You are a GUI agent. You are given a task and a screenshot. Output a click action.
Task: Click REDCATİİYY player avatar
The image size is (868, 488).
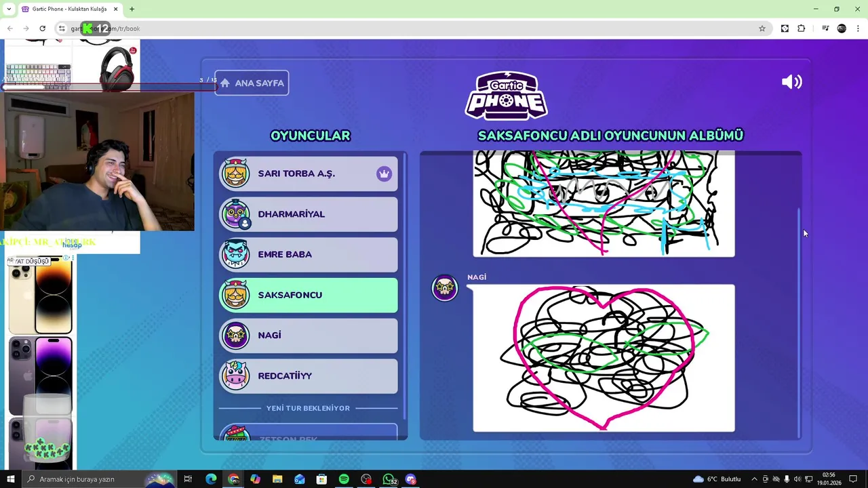pos(236,375)
